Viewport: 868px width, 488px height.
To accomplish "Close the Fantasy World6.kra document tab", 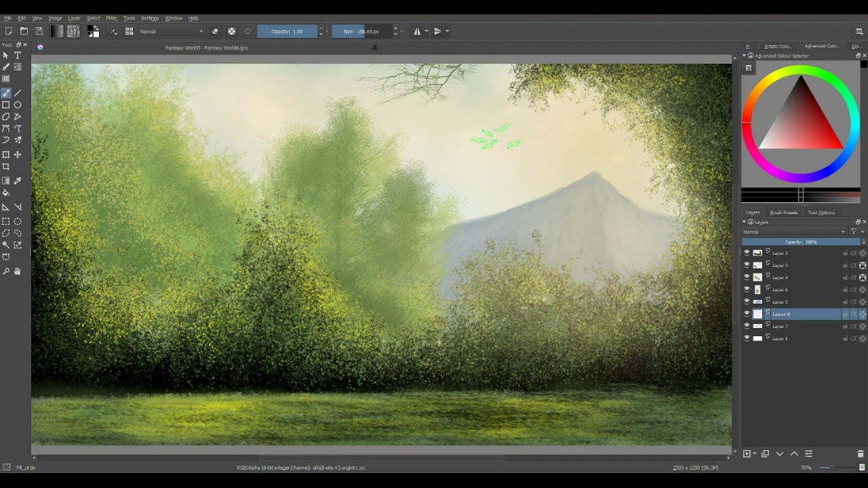I will click(374, 47).
